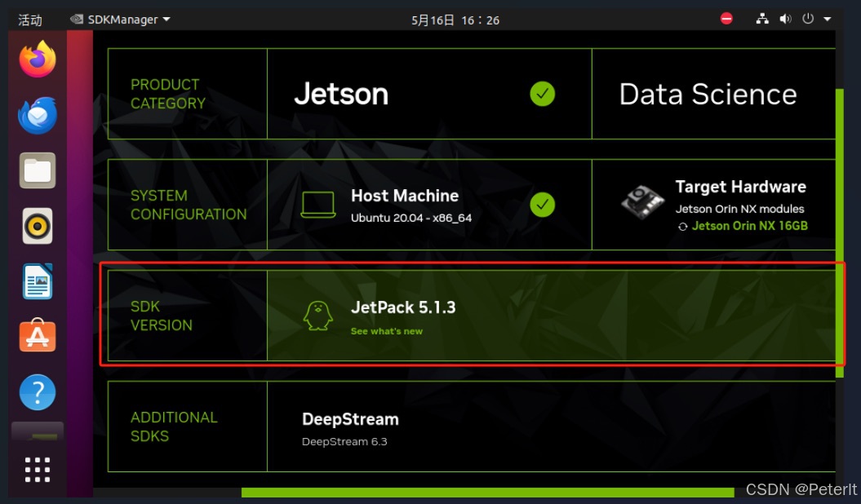Click the PRODUCT CATEGORY label
The height and width of the screenshot is (504, 861).
[167, 94]
